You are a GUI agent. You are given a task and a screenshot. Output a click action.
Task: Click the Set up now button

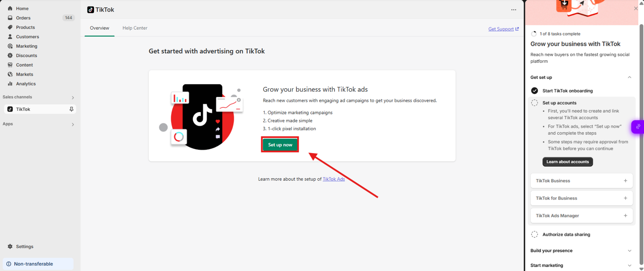(x=280, y=145)
